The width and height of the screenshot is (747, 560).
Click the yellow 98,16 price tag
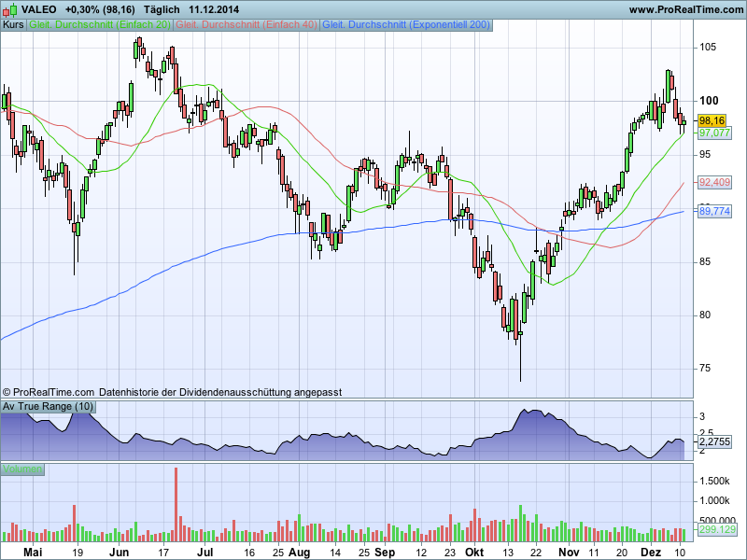pyautogui.click(x=712, y=120)
